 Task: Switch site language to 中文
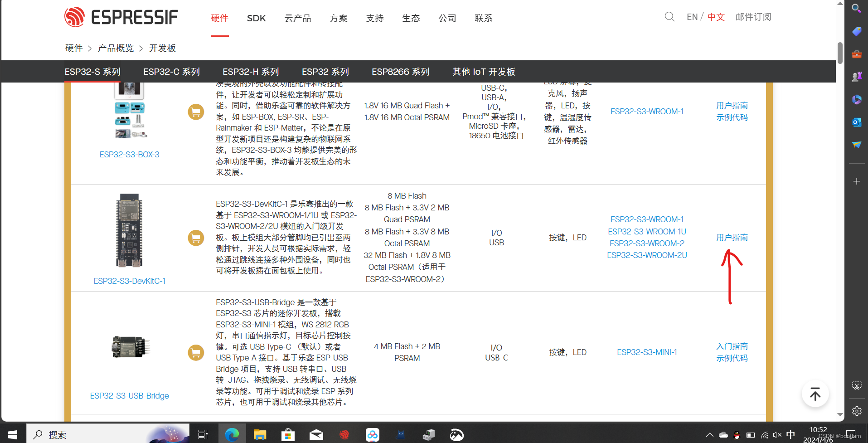point(716,17)
